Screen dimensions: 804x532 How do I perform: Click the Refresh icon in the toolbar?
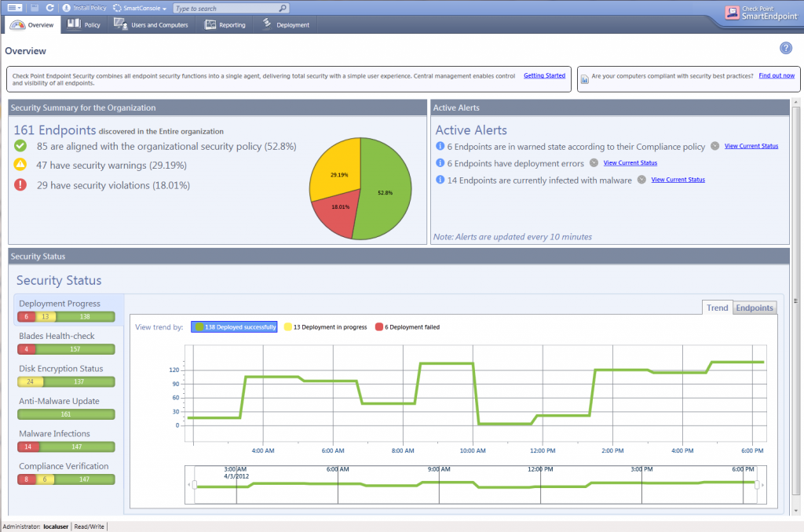click(50, 7)
